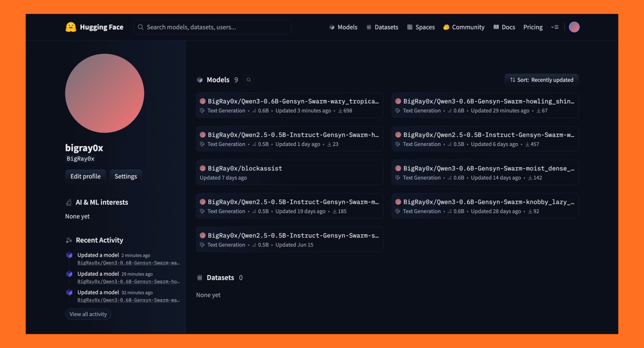Open the Qwen3-0.6B-Gensyn-Swarm-howling_shin model

485,105
